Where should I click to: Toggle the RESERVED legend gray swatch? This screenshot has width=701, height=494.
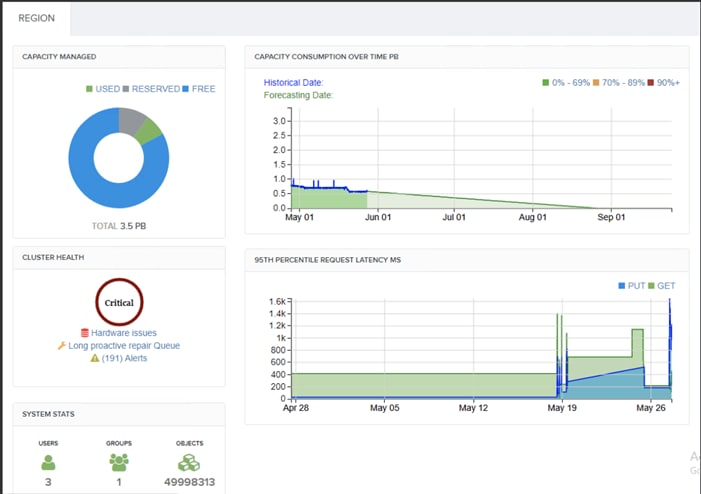point(126,89)
